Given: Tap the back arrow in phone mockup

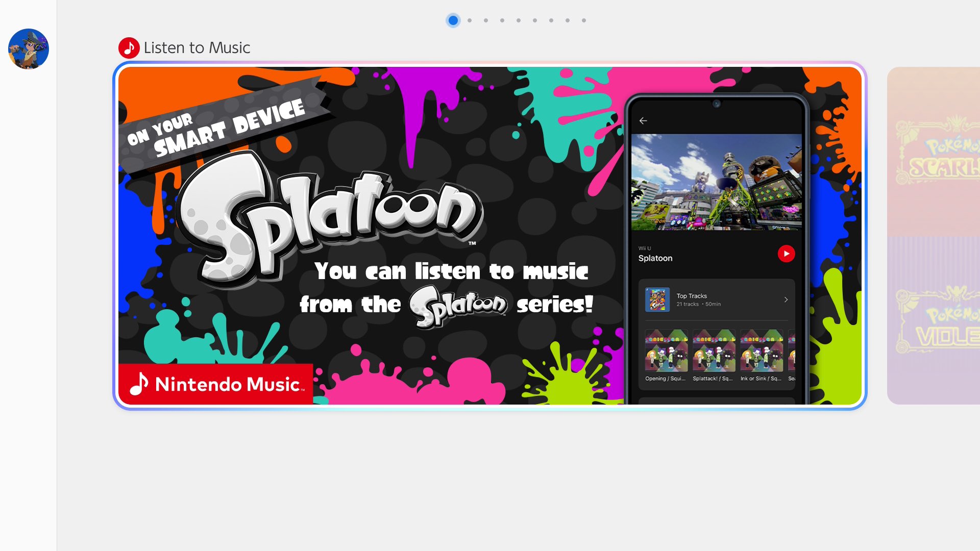Looking at the screenshot, I should pos(643,121).
